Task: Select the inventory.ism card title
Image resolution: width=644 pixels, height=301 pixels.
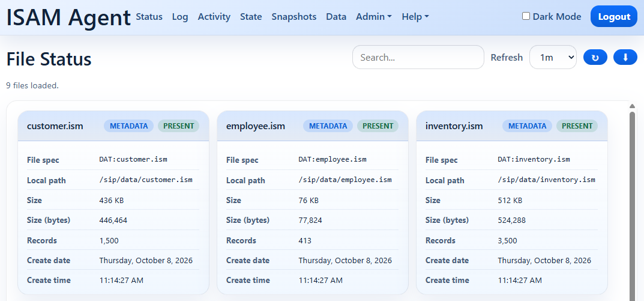Action: click(x=454, y=126)
